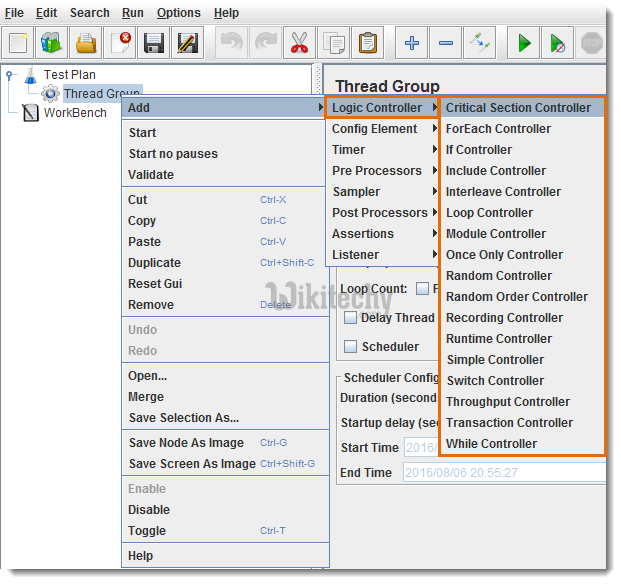The image size is (621, 584).
Task: Choose Save Node As Image
Action: (186, 443)
